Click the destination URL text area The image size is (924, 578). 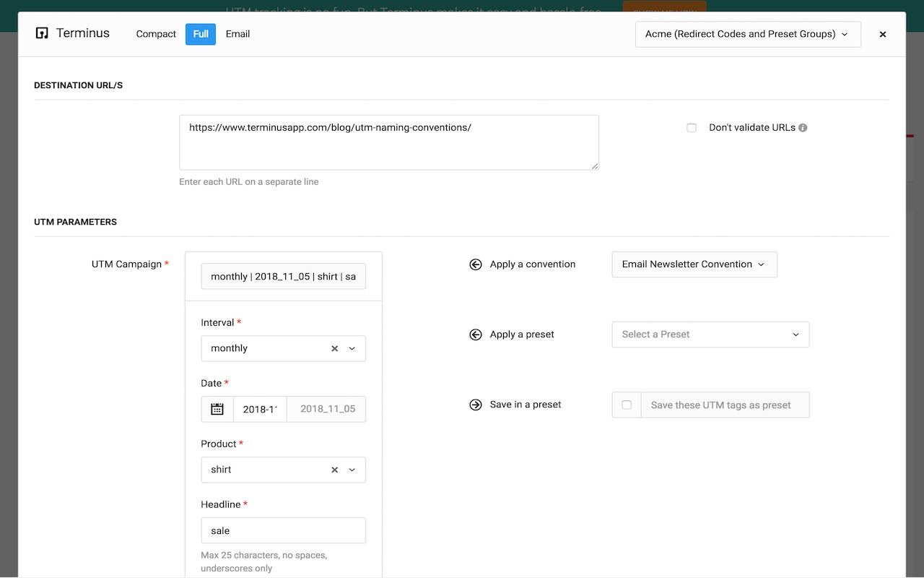(x=389, y=142)
